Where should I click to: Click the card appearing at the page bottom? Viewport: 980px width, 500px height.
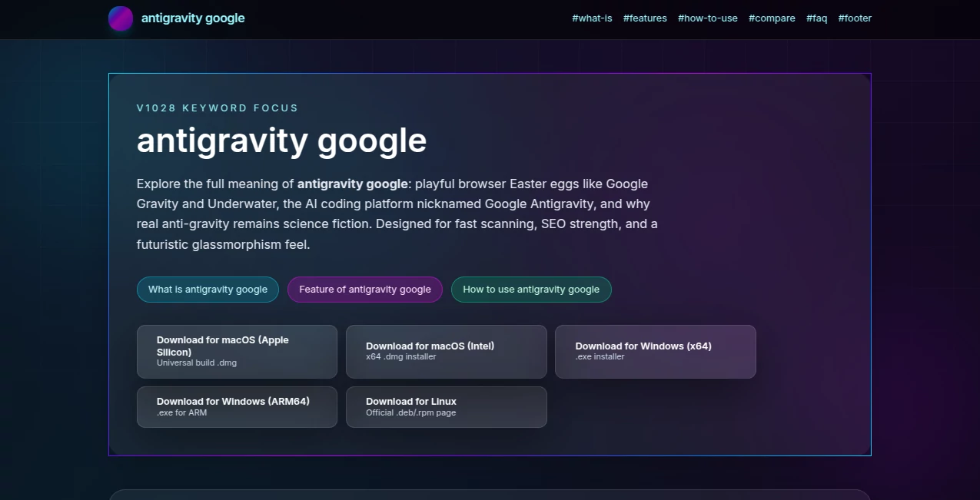[x=490, y=495]
